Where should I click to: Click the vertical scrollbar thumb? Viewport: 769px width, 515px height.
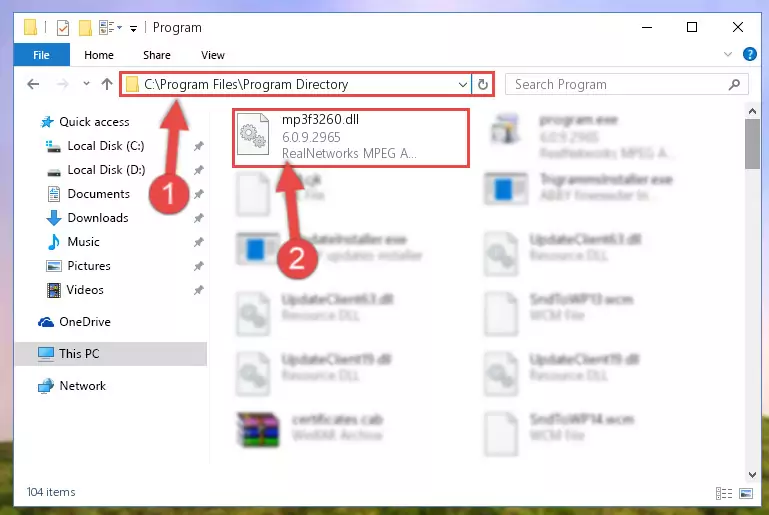752,144
